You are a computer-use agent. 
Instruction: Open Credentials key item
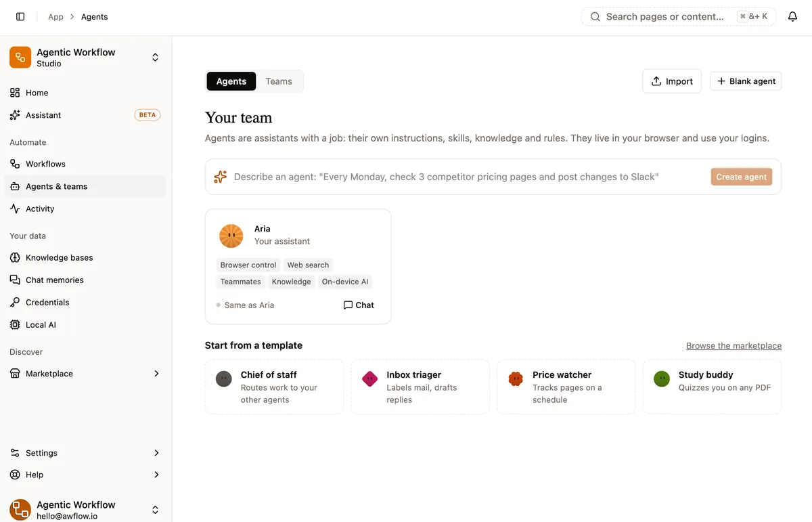[x=85, y=302]
